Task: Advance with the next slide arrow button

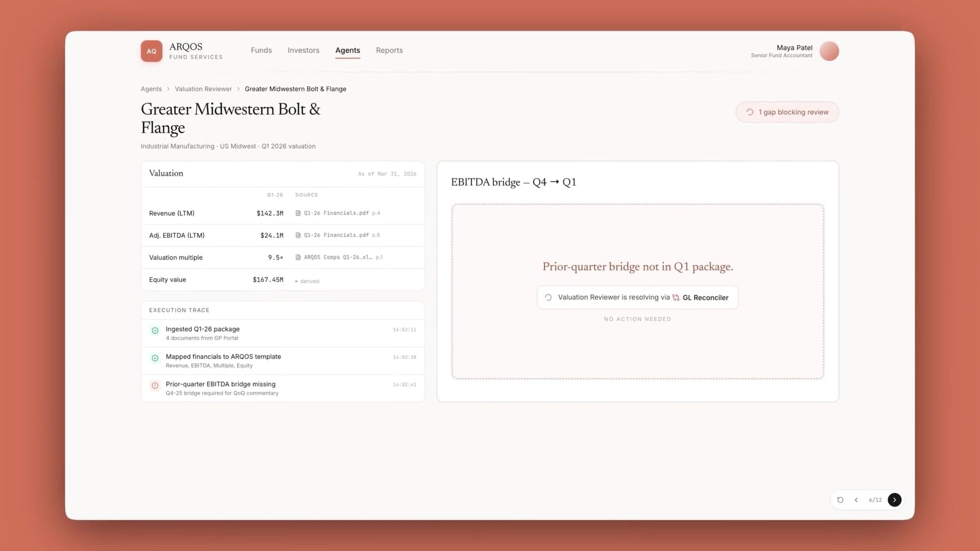Action: [x=894, y=500]
